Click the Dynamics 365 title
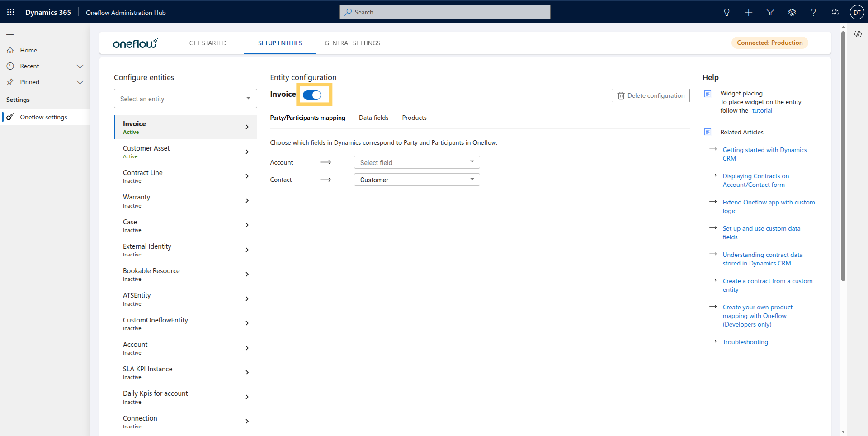 pyautogui.click(x=48, y=12)
